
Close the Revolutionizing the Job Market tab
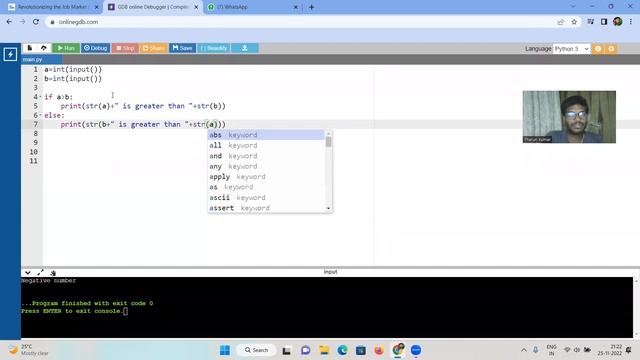coord(97,7)
